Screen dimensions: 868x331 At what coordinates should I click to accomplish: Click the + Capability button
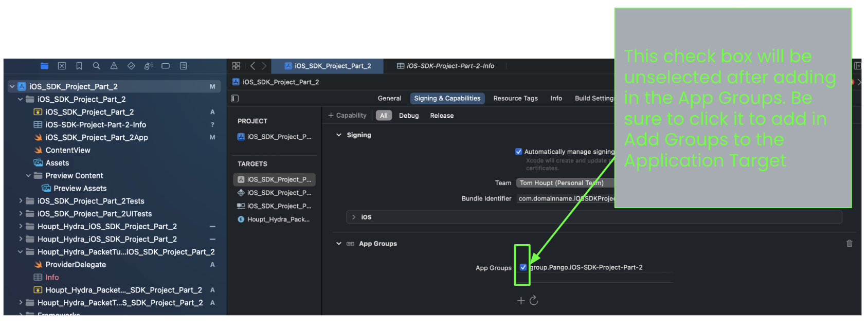[348, 116]
